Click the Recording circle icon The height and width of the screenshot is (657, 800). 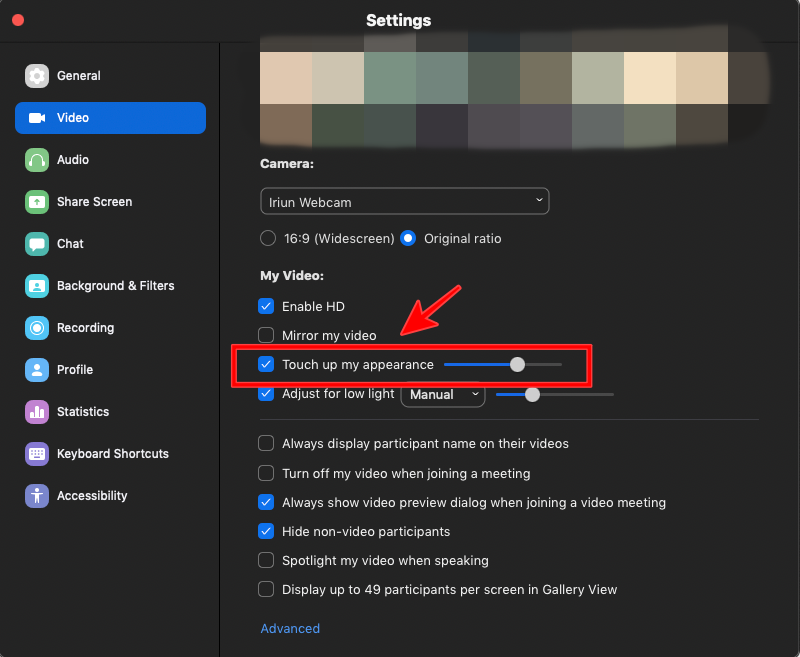[37, 328]
